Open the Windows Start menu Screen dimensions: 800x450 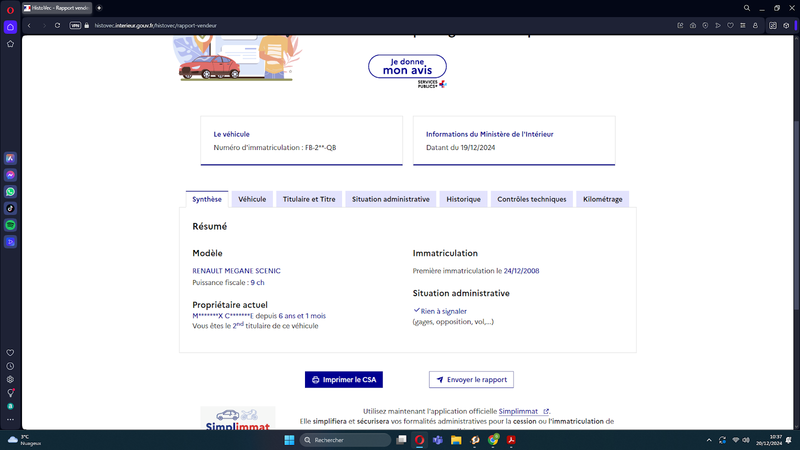tap(289, 440)
